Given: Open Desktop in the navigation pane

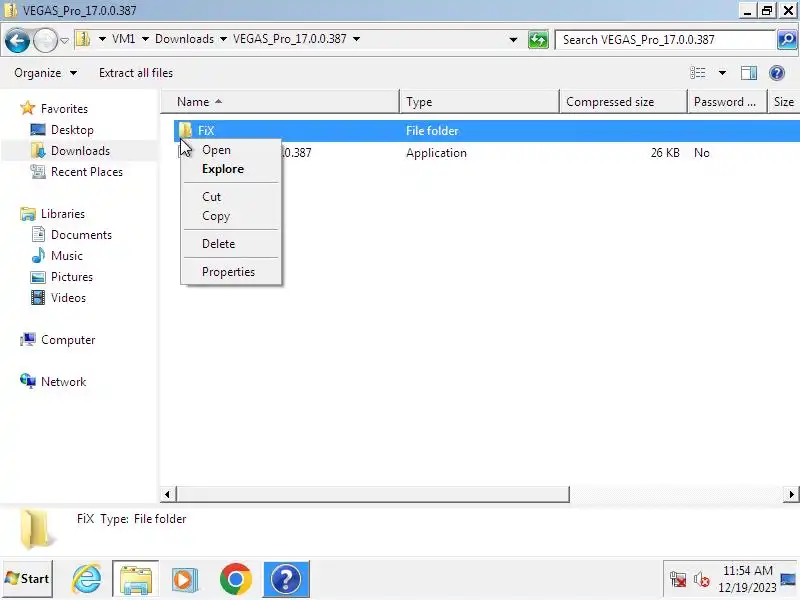Looking at the screenshot, I should click(72, 130).
